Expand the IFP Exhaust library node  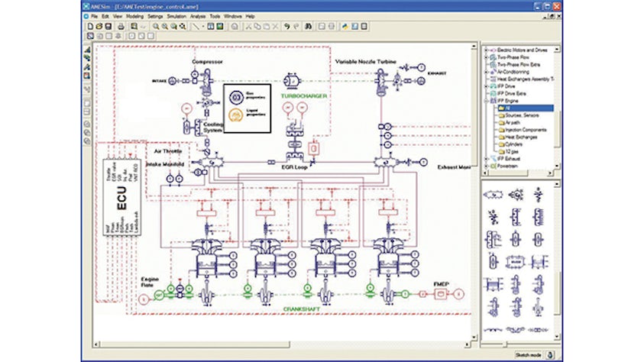[x=487, y=158]
